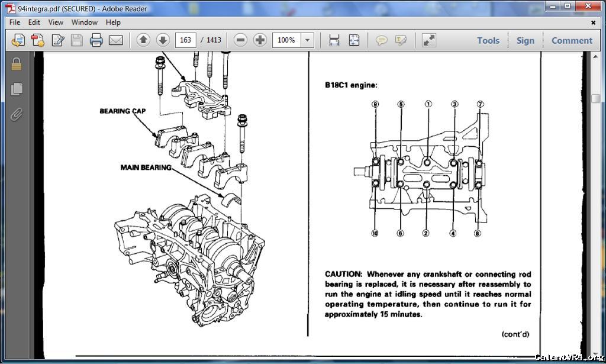Add a sticky note comment icon
The image size is (606, 364).
coord(382,40)
